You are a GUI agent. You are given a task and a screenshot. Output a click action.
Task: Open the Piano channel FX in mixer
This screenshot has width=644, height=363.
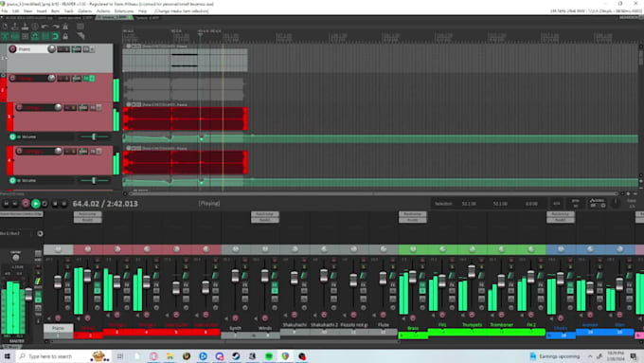click(67, 285)
